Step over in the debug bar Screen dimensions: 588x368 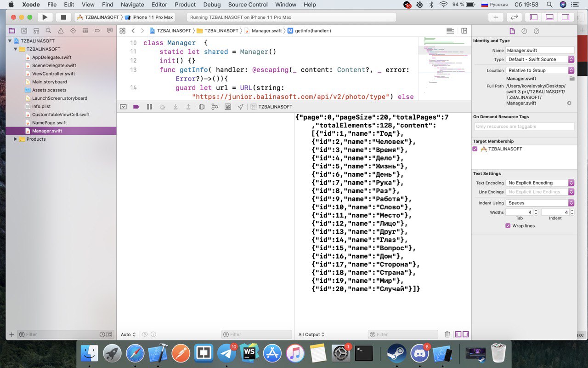(x=162, y=107)
